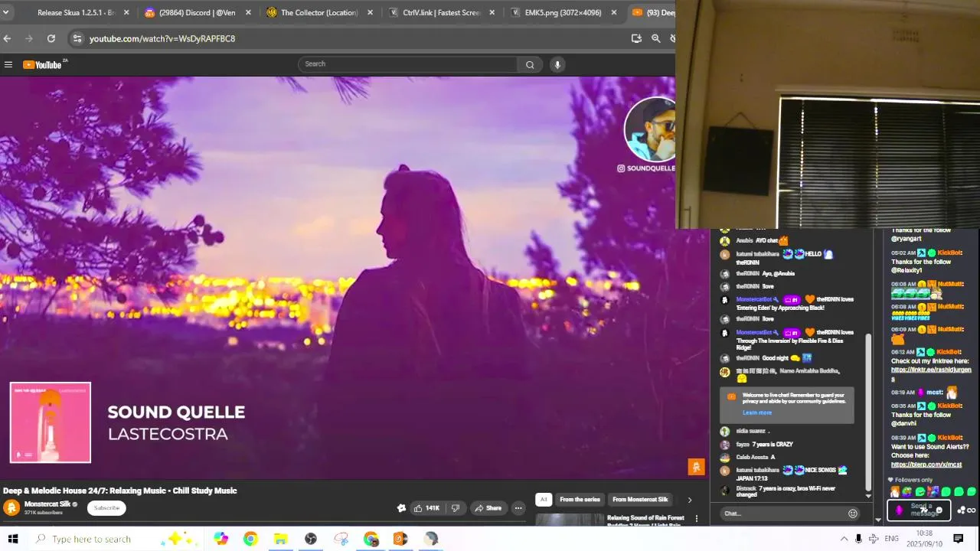Image resolution: width=980 pixels, height=551 pixels.
Task: Open the Windows Start menu
Action: click(13, 539)
